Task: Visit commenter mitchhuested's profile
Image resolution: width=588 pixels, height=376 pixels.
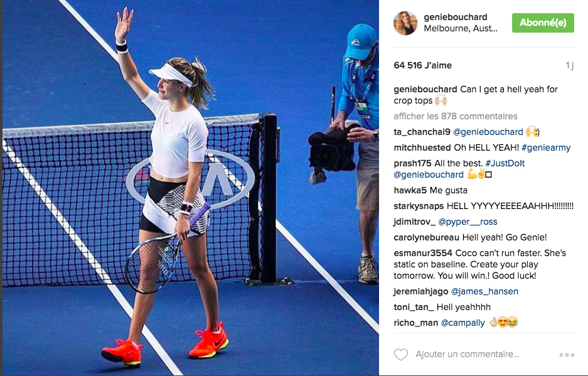Action: [422, 148]
